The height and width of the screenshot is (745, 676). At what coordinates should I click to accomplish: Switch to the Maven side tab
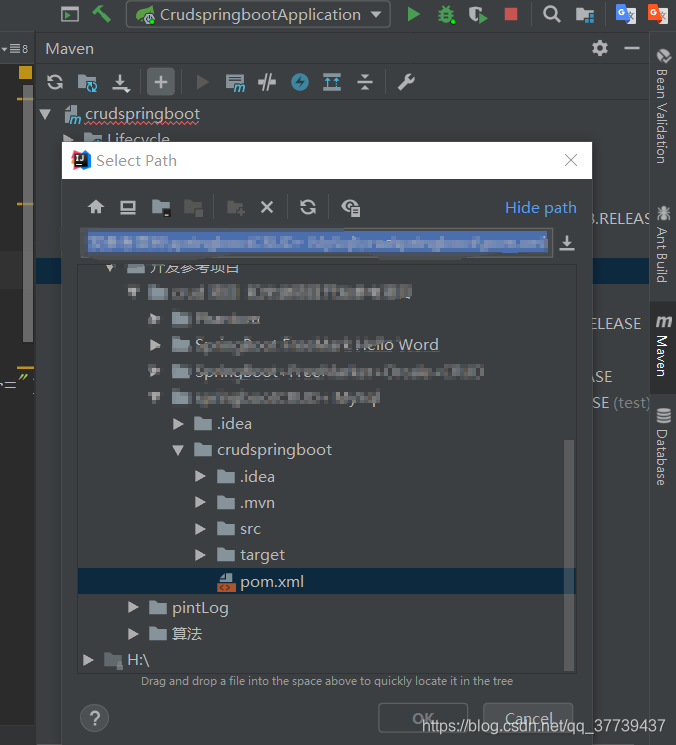(x=663, y=346)
